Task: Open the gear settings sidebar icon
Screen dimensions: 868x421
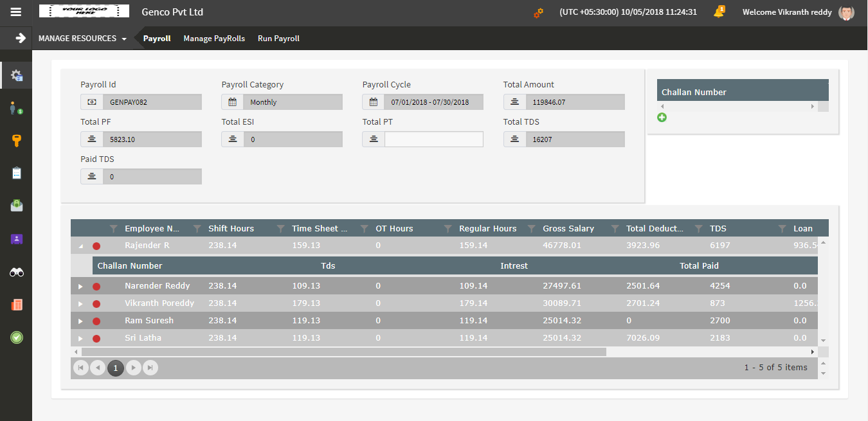Action: (17, 75)
